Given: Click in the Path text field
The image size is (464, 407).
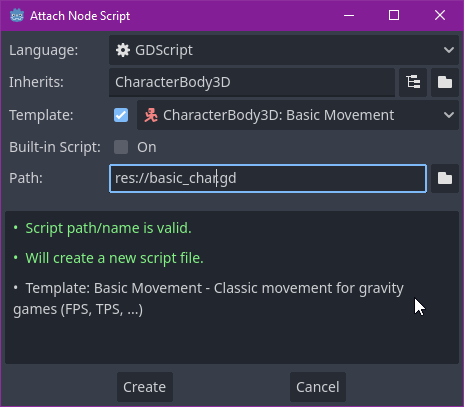Looking at the screenshot, I should click(x=268, y=178).
